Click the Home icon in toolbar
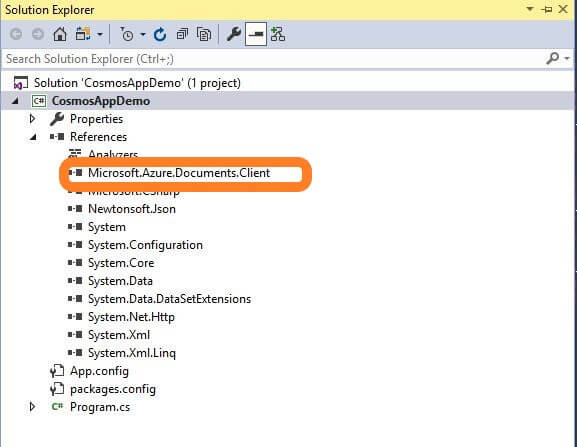 point(60,35)
